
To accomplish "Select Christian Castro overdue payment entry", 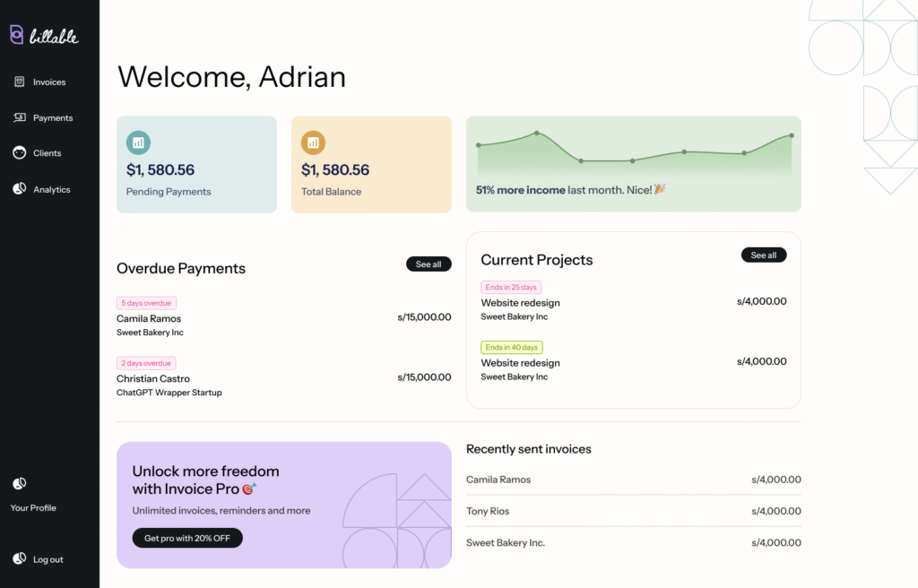I will [x=153, y=379].
